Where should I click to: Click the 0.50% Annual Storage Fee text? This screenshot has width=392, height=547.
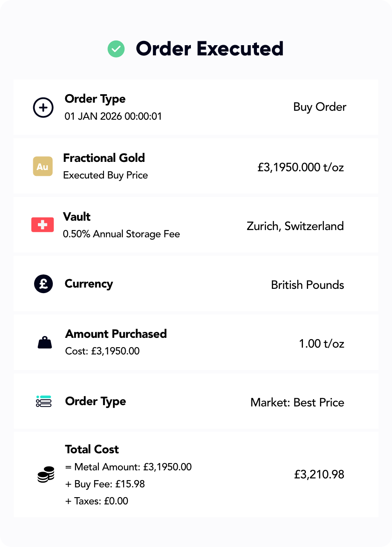click(121, 234)
